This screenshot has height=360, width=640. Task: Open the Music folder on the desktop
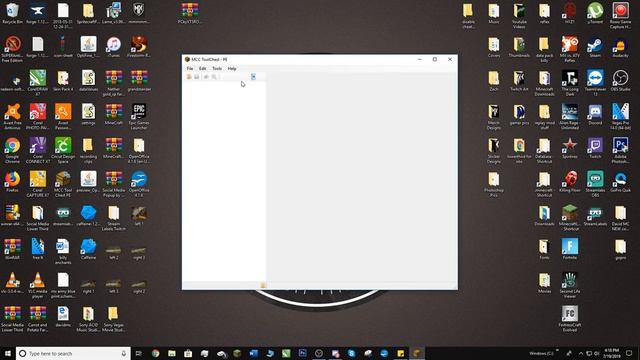494,13
